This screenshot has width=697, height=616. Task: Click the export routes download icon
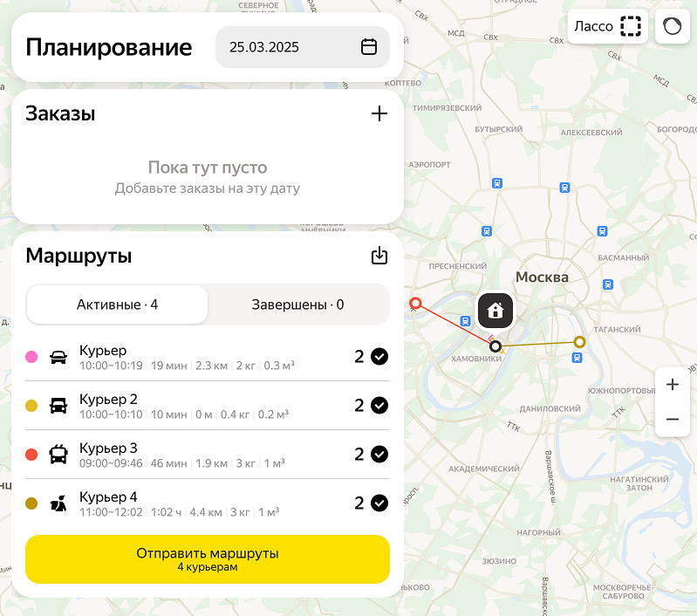click(x=379, y=256)
